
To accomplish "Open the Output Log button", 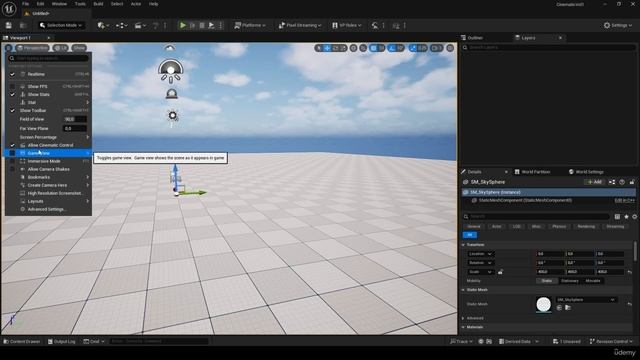I will point(62,341).
